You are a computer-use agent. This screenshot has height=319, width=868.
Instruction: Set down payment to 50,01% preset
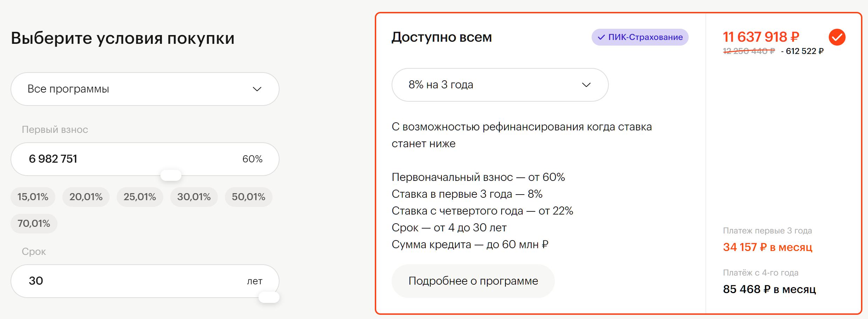(248, 197)
